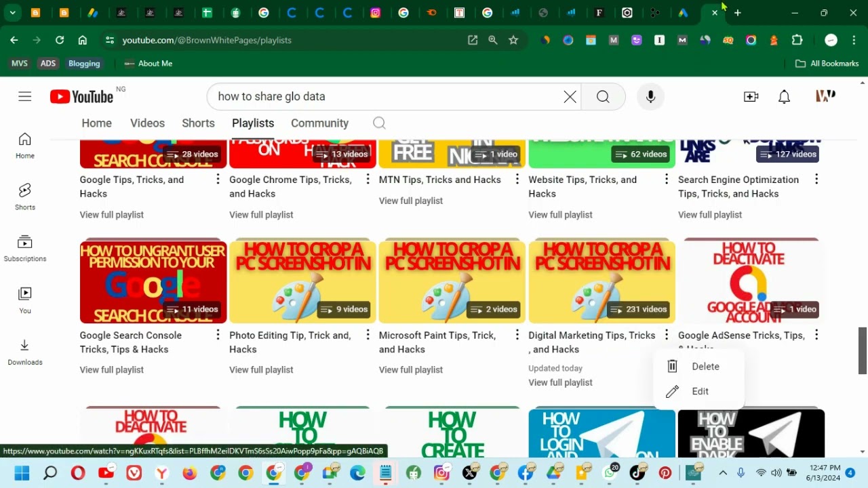Click the magnifier search button
Image resolution: width=868 pixels, height=488 pixels.
point(603,96)
